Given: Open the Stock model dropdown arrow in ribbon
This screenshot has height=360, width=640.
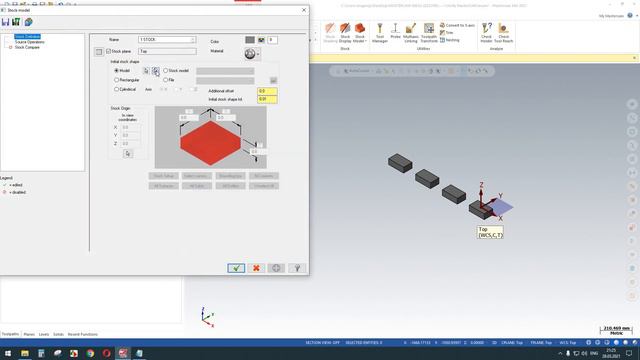Looking at the screenshot, I should pyautogui.click(x=365, y=41).
